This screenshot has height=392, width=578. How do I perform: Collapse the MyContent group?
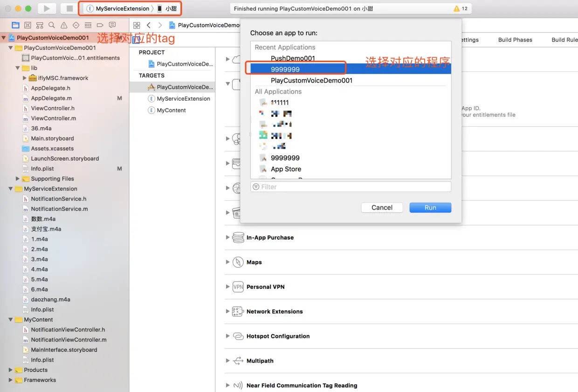11,320
